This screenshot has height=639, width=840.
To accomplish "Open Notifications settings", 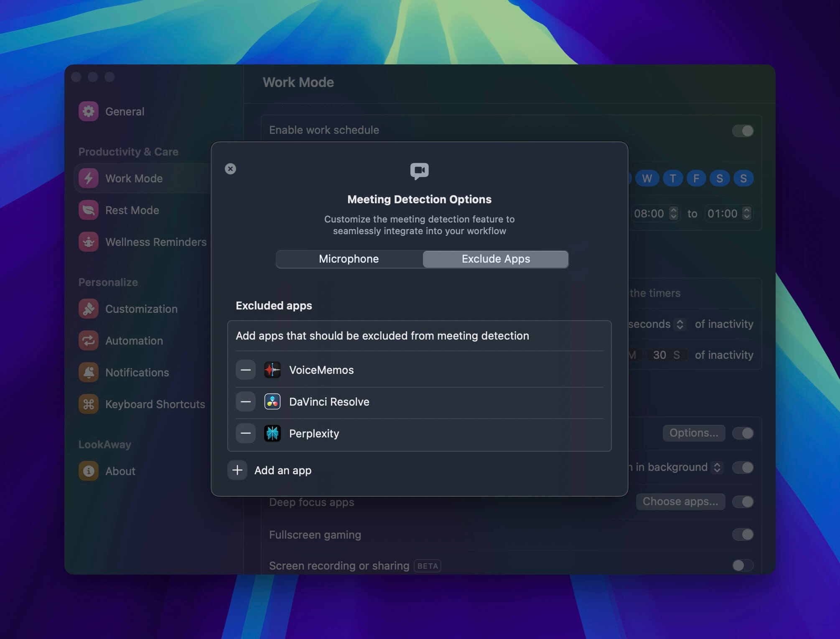I will point(137,372).
